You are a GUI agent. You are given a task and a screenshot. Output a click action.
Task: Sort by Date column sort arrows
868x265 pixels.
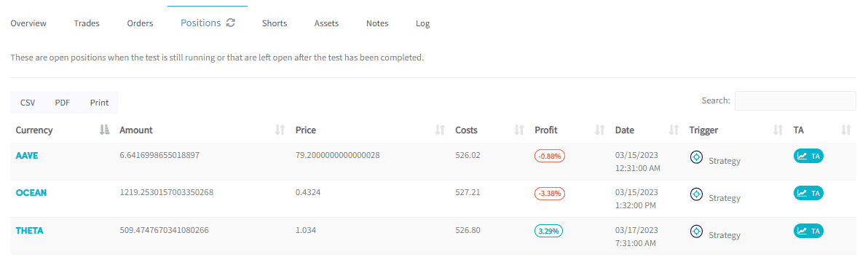[x=674, y=130]
